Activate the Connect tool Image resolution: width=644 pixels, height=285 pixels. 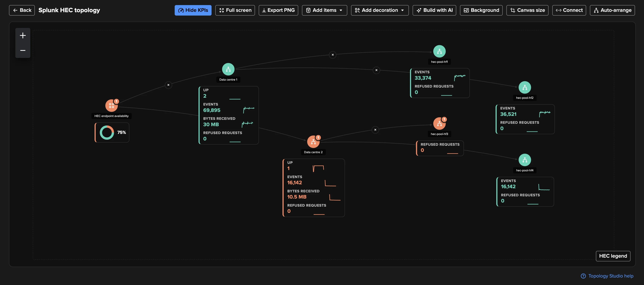click(x=569, y=10)
